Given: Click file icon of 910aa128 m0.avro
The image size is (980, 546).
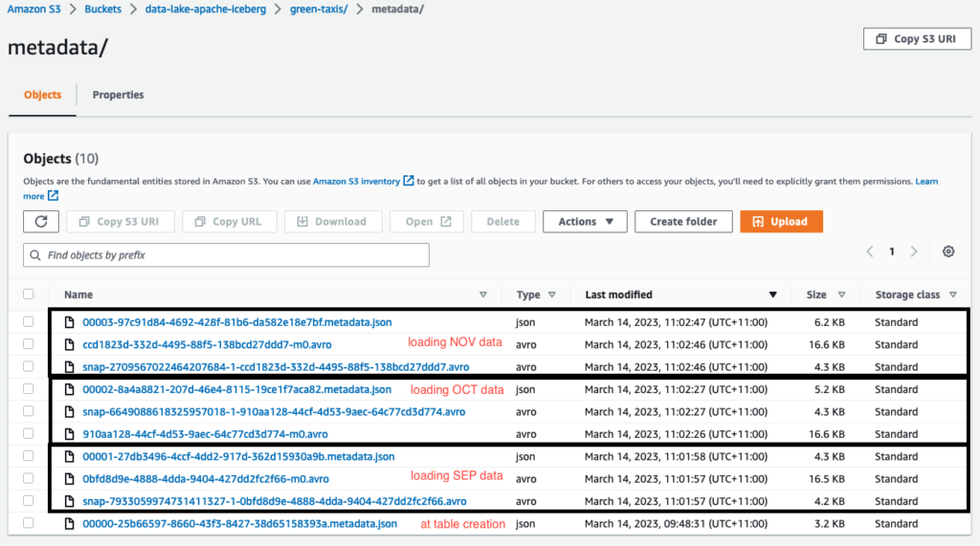Looking at the screenshot, I should tap(69, 433).
